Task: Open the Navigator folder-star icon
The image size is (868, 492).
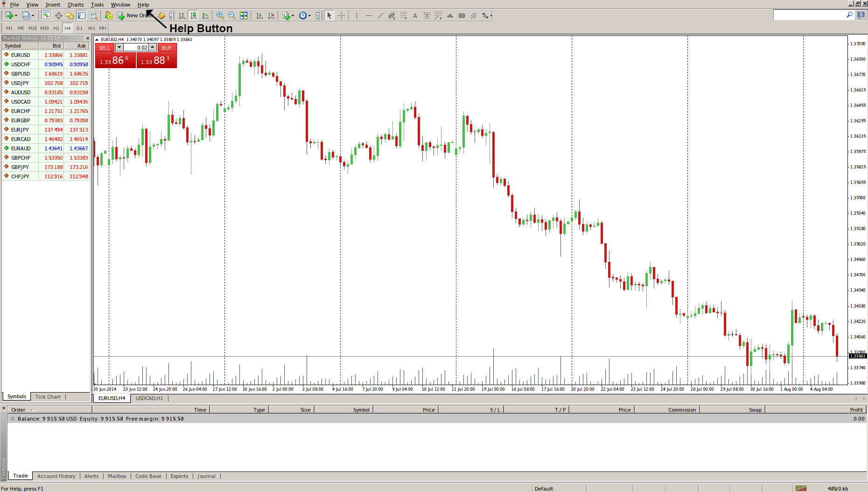Action: point(70,15)
